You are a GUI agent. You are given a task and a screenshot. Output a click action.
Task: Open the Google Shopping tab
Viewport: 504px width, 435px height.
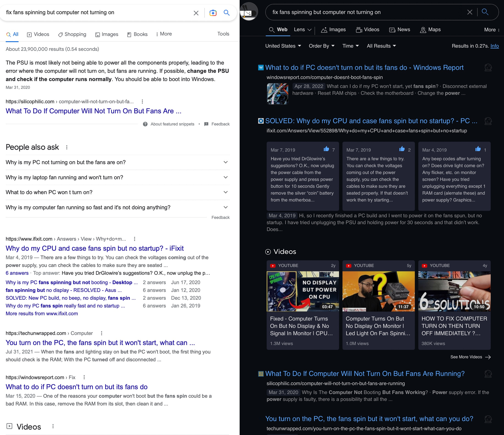click(72, 34)
